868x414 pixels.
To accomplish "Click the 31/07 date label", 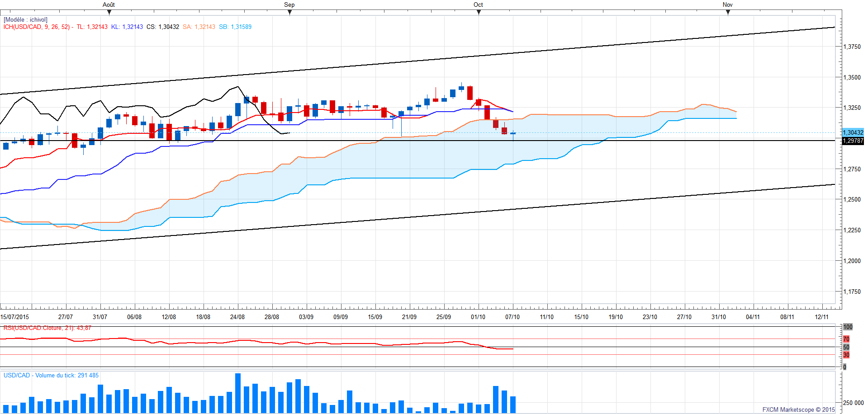I will 100,317.
